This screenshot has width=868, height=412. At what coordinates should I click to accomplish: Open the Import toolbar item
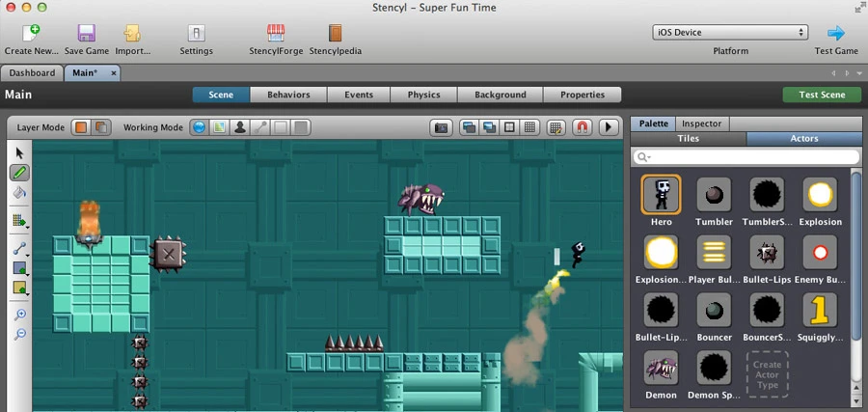click(x=132, y=39)
